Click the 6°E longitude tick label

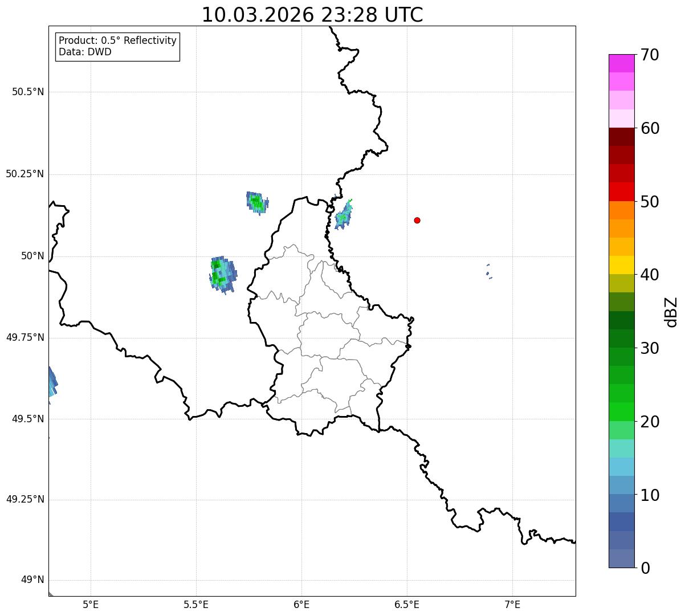pos(301,604)
